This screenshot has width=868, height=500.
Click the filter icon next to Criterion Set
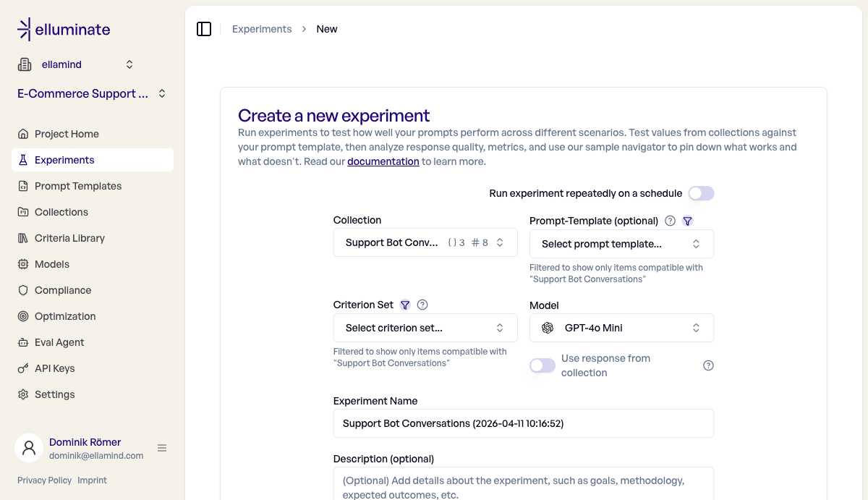405,305
